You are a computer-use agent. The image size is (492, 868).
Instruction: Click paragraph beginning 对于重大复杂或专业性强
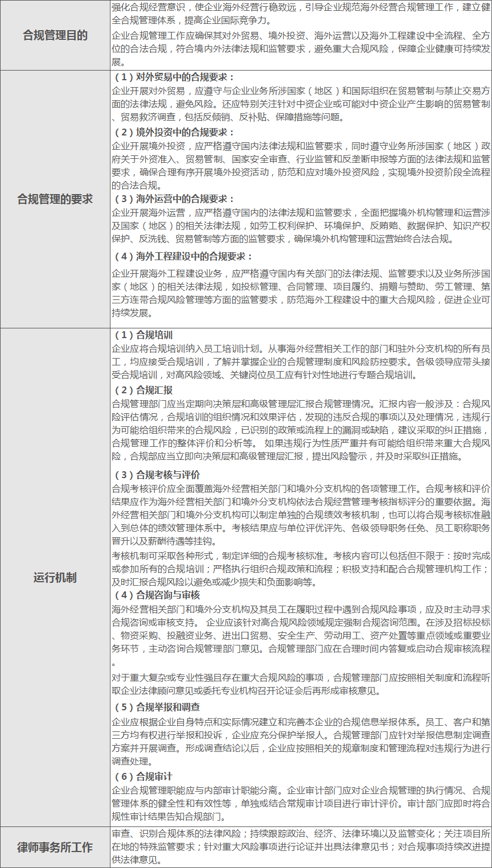click(x=301, y=684)
